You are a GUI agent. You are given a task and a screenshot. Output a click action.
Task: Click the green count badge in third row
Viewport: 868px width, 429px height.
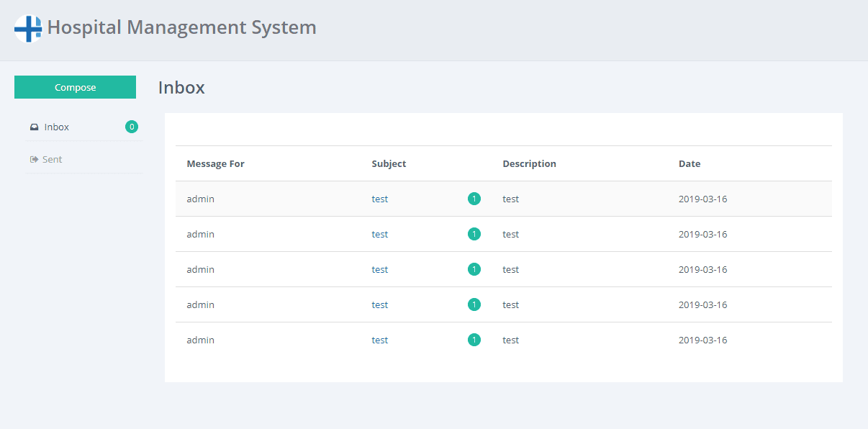pos(474,270)
